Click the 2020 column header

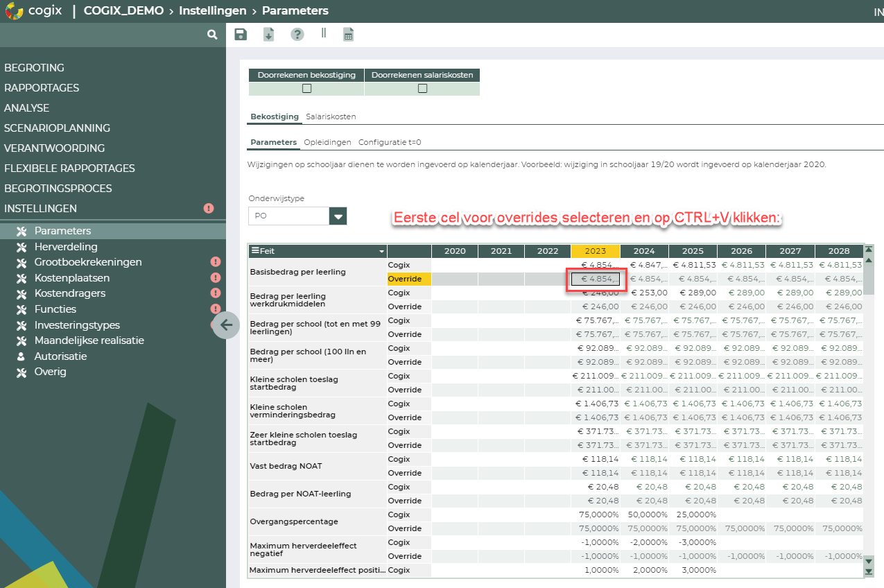click(455, 251)
